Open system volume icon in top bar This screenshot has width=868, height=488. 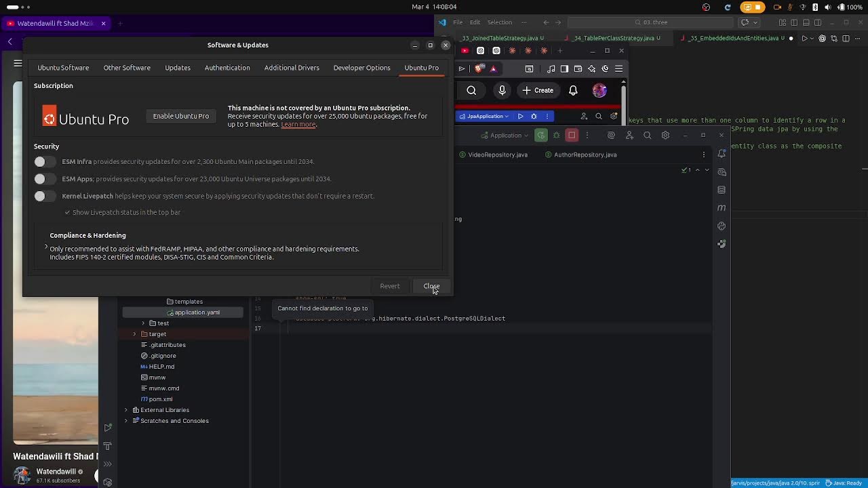click(827, 7)
